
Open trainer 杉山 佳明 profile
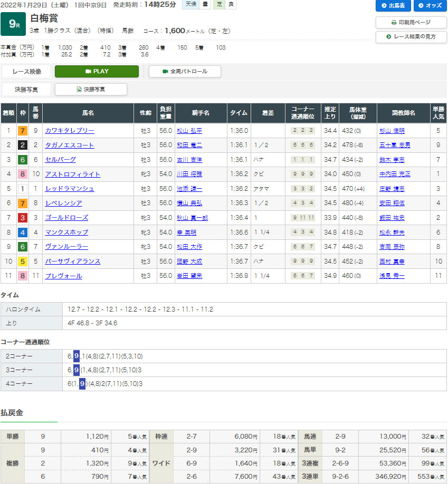click(x=392, y=131)
